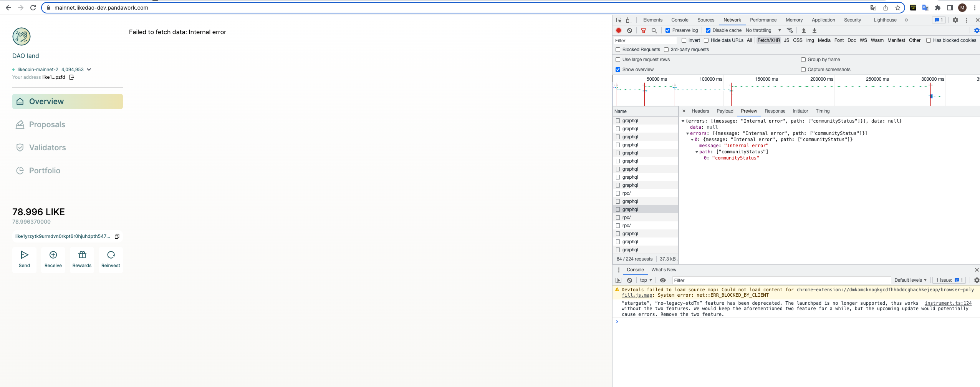Open the Headers tab of the request

click(700, 111)
